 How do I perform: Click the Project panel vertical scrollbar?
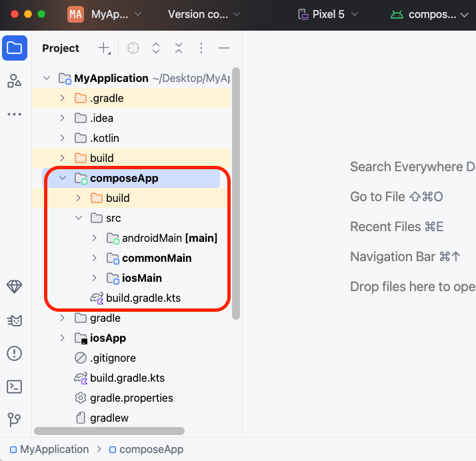tap(235, 193)
